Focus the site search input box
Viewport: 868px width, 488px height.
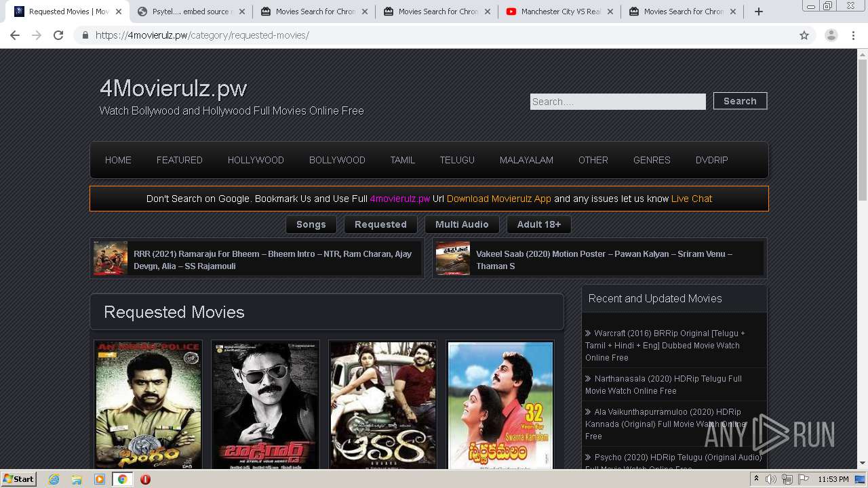click(x=618, y=102)
